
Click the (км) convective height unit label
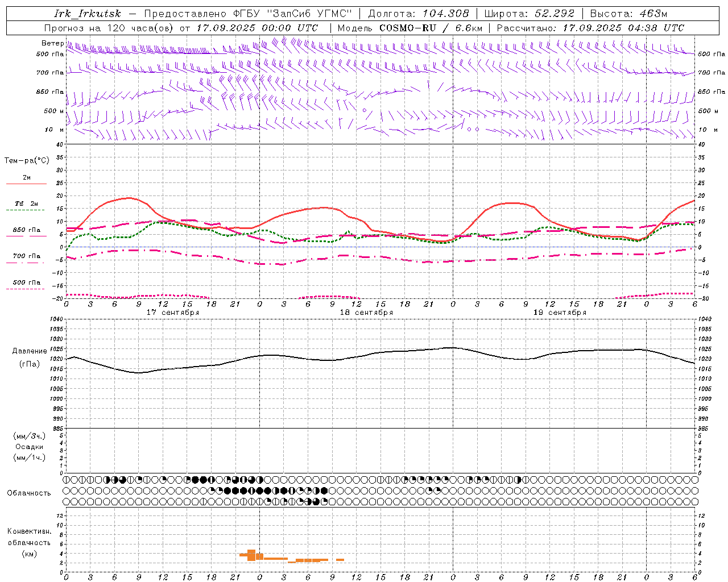[30, 554]
